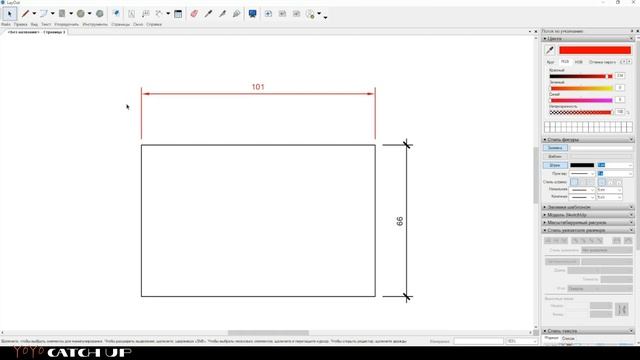This screenshot has height=360, width=640.
Task: Open the Страницы menu
Action: point(120,24)
